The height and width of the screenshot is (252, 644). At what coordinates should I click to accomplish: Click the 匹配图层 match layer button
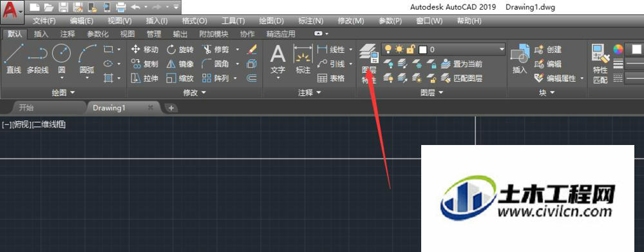[x=462, y=78]
